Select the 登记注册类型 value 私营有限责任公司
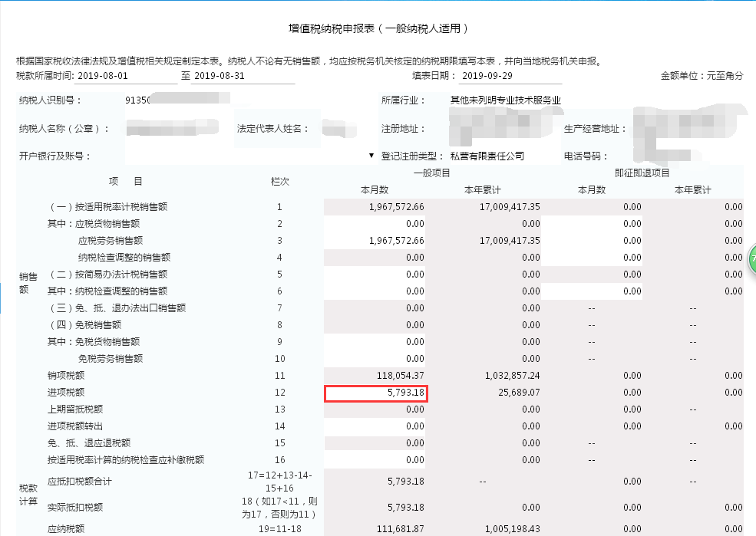Screen dimensions: 756x536 point(487,156)
